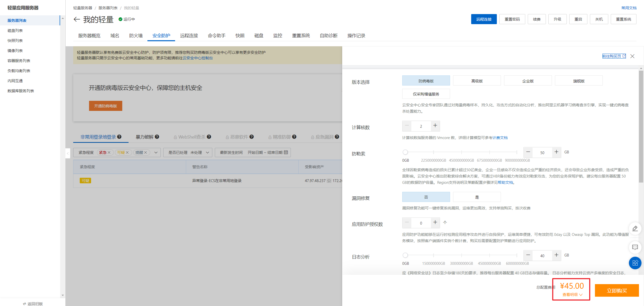Image resolution: width=644 pixels, height=306 pixels.
Task: Click the edit pencil floating icon
Action: [x=635, y=229]
